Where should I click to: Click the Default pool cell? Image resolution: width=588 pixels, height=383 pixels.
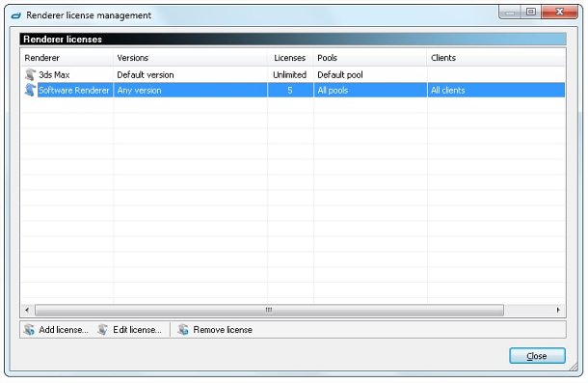pyautogui.click(x=340, y=74)
